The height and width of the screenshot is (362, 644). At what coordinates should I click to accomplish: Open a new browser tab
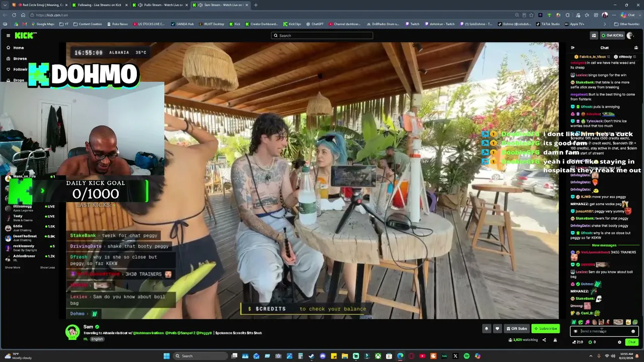[x=256, y=5]
